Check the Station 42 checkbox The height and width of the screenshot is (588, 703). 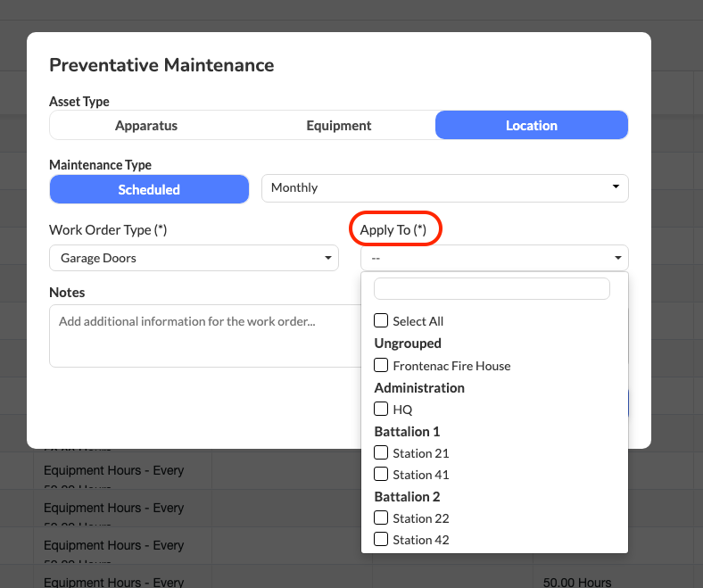[381, 540]
